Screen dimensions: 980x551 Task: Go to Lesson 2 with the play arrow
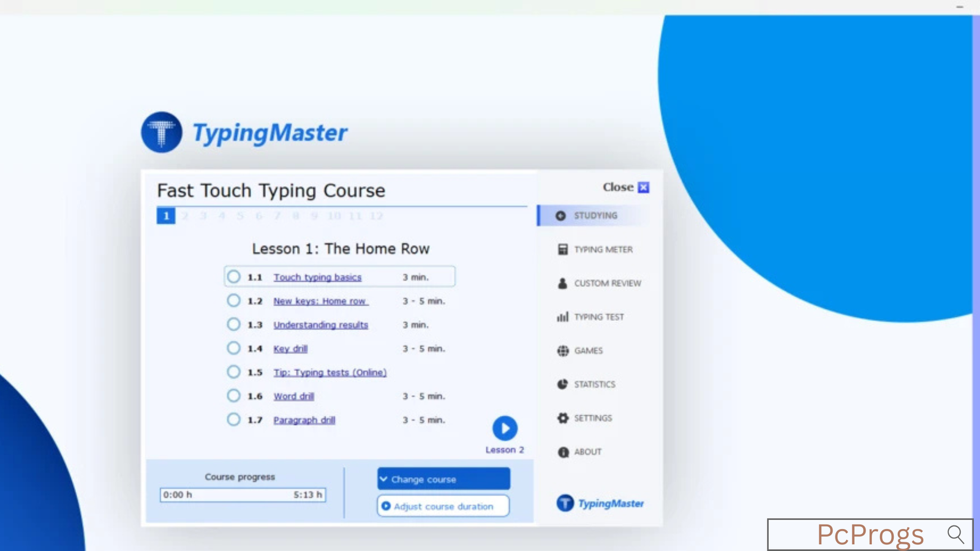(x=505, y=429)
